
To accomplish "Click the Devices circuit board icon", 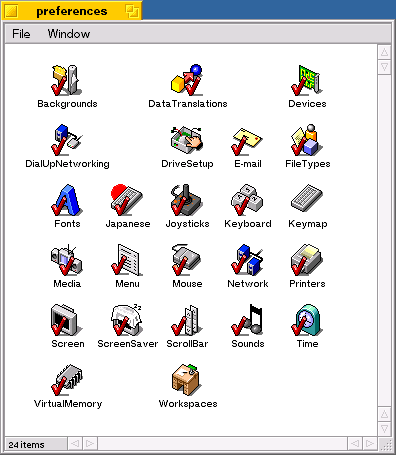I will click(307, 80).
